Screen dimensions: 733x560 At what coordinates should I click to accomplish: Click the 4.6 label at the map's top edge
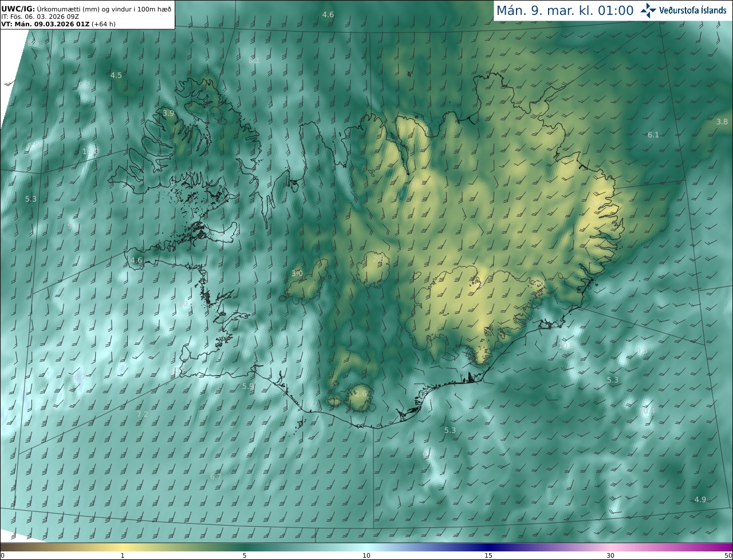328,14
